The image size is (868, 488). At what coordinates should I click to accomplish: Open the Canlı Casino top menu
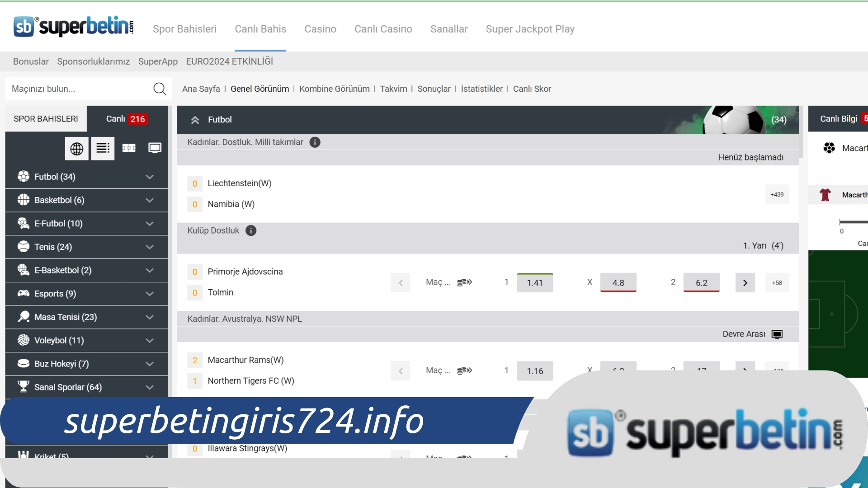pyautogui.click(x=383, y=29)
